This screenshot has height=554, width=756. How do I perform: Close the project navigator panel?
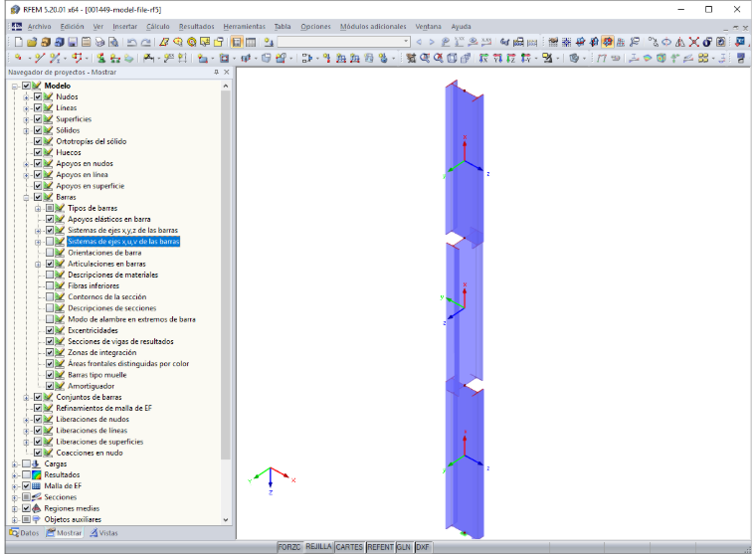pyautogui.click(x=227, y=72)
